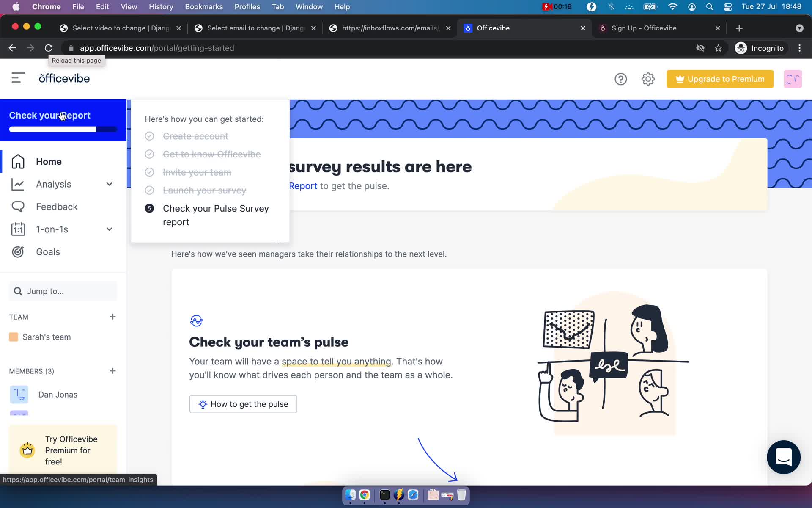812x508 pixels.
Task: Click the Home sidebar icon
Action: (x=18, y=161)
